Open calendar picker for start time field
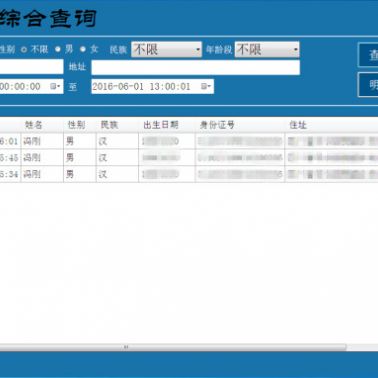Screen dimensions: 378x378 point(55,87)
